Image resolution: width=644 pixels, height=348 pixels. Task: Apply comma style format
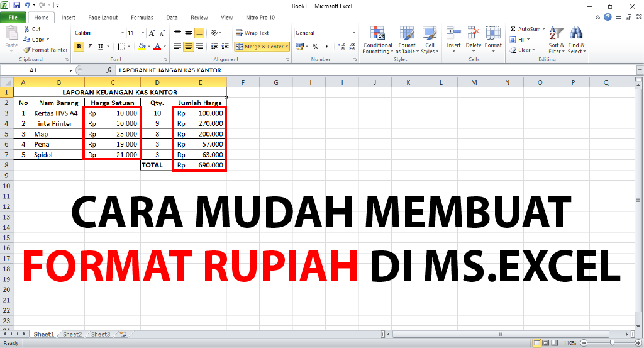326,47
